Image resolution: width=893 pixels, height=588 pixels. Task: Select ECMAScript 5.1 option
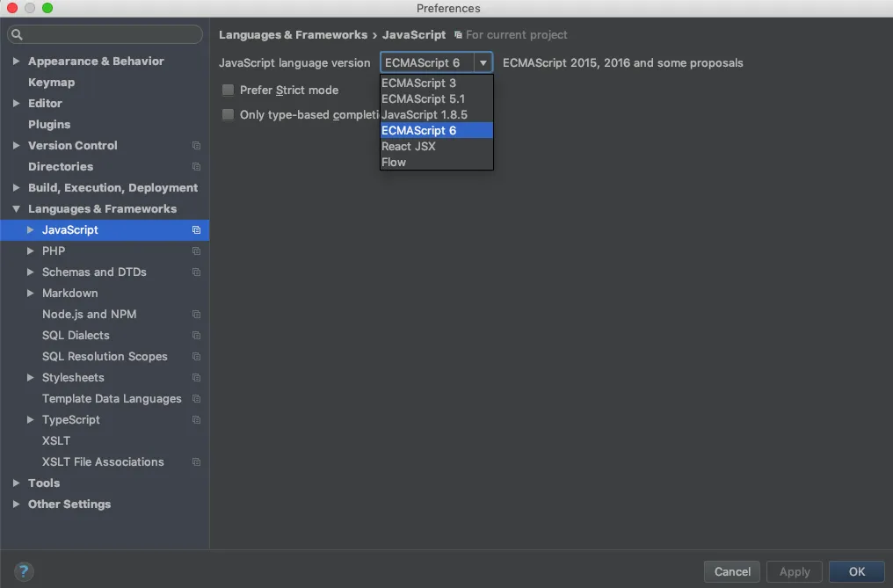coord(423,99)
